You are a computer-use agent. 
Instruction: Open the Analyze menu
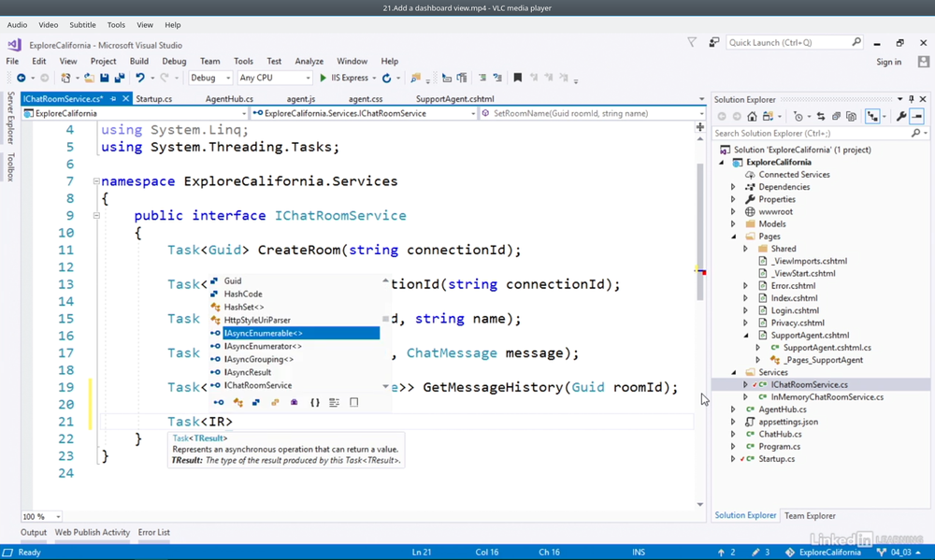(309, 61)
